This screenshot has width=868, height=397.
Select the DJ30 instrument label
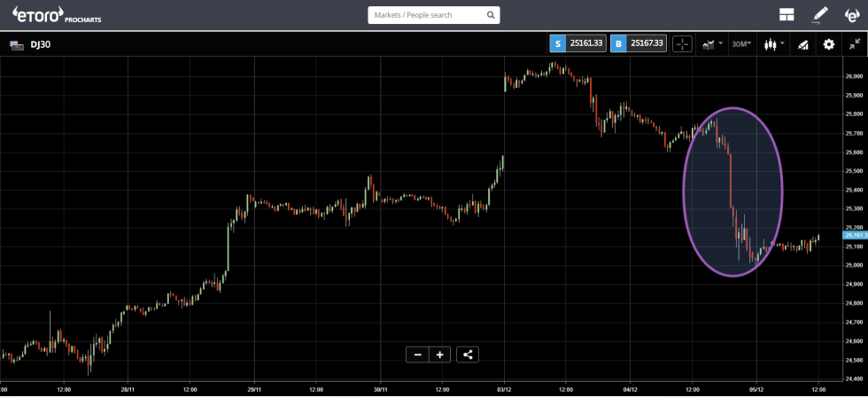click(40, 43)
